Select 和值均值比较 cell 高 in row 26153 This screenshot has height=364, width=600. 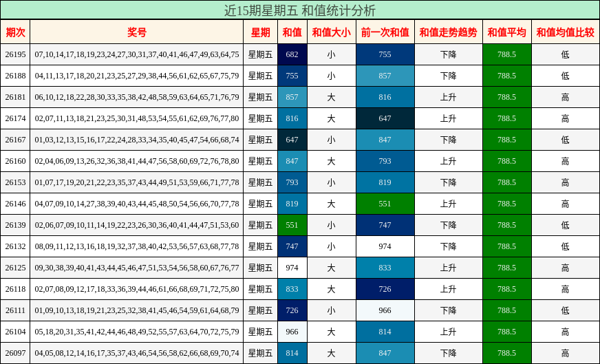pyautogui.click(x=565, y=182)
